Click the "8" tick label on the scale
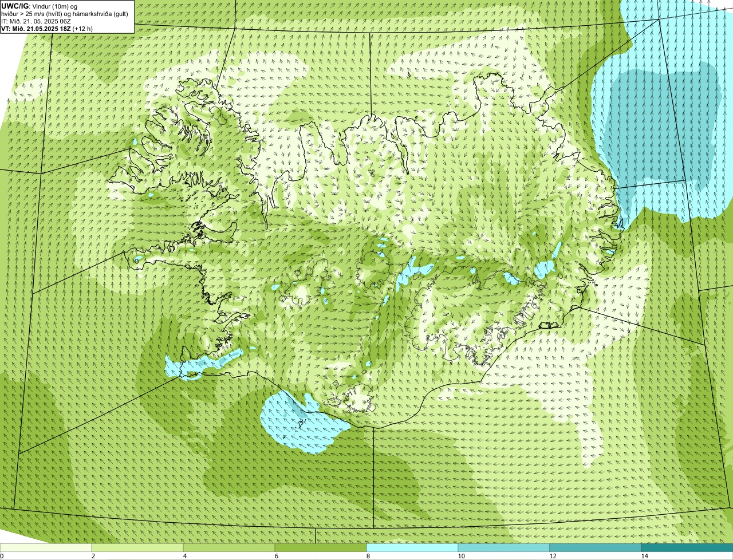Screen dimensions: 733x560 368,556
